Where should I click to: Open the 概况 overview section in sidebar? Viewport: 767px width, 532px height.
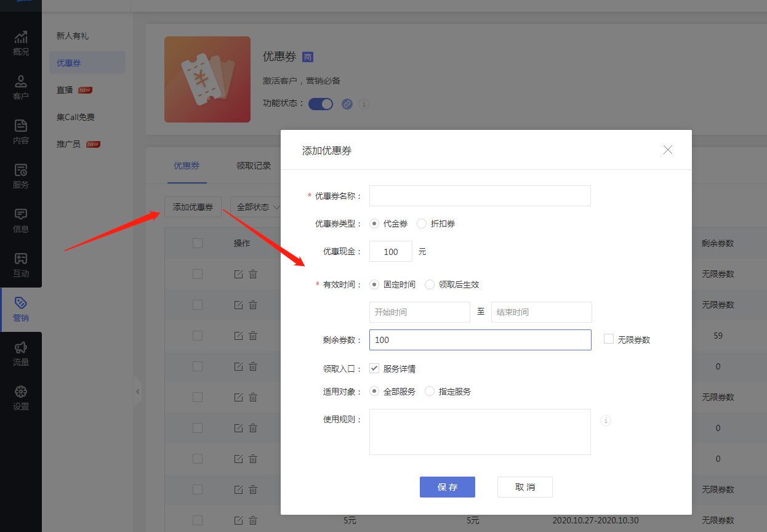[x=21, y=43]
